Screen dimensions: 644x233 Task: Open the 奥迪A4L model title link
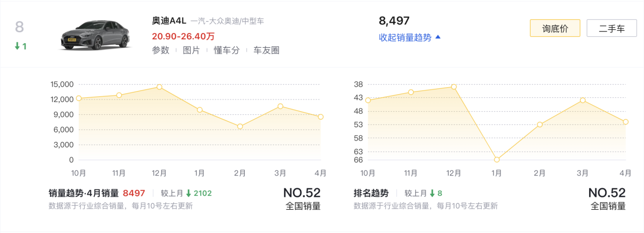[168, 21]
